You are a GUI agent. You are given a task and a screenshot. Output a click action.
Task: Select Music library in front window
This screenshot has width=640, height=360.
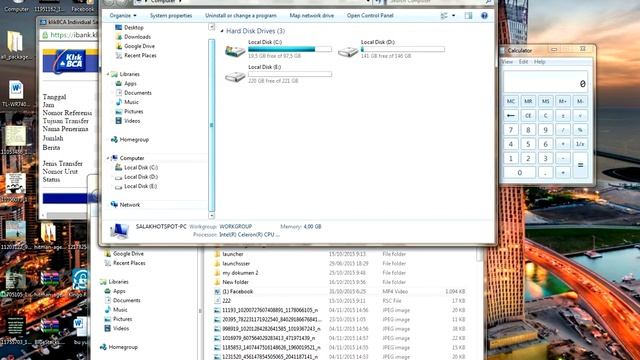pos(127,102)
